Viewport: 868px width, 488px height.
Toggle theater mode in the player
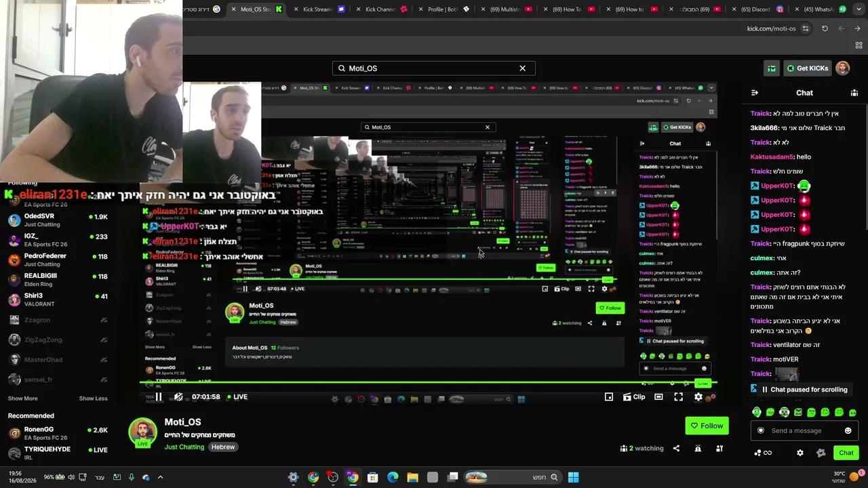pyautogui.click(x=658, y=397)
